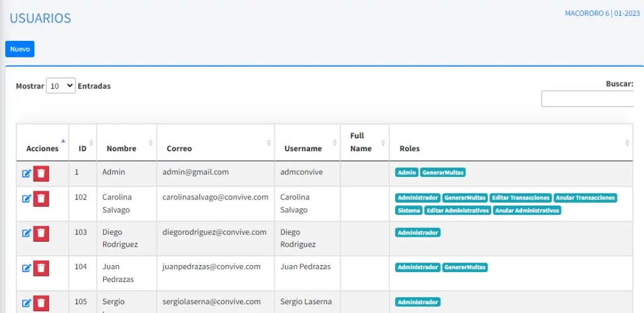Open the Mostrar entries dropdown
644x313 pixels.
point(60,86)
